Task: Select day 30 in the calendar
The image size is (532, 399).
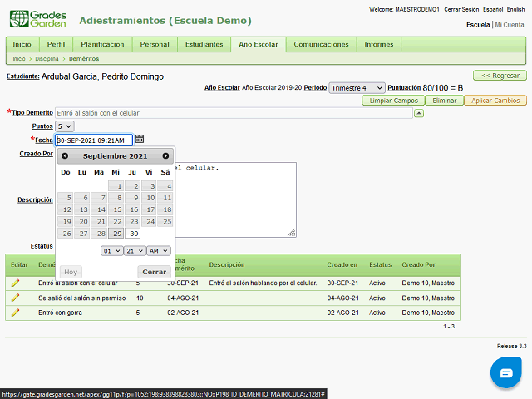Action: (133, 234)
